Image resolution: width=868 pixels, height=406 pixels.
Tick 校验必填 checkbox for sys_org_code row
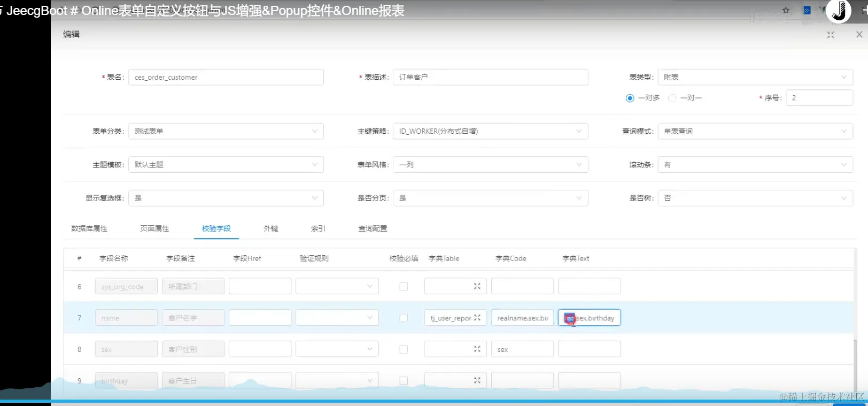click(x=404, y=287)
